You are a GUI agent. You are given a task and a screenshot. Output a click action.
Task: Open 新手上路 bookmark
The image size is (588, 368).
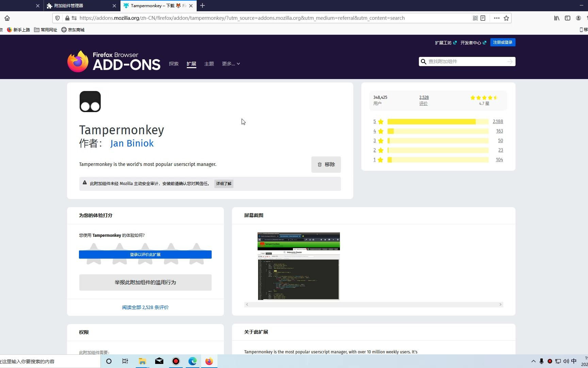[x=18, y=30]
